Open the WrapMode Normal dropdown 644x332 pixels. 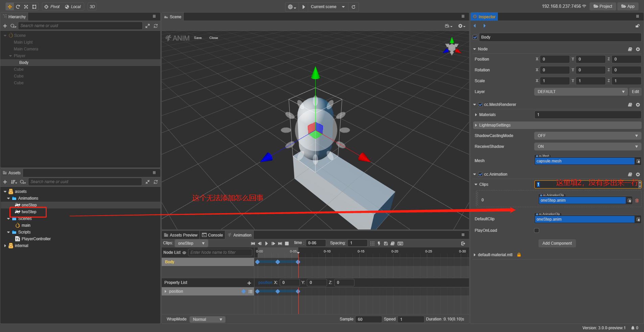tap(207, 319)
